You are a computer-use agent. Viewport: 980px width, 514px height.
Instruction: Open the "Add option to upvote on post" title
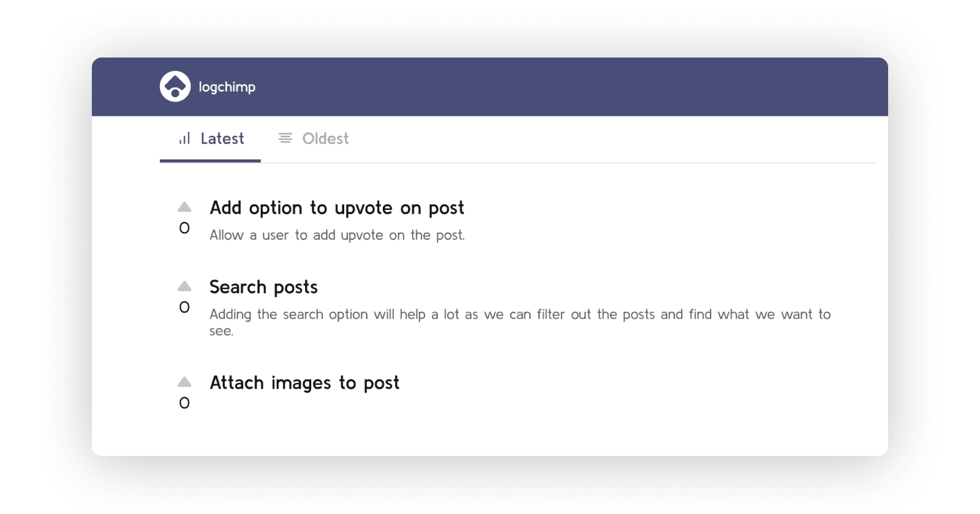pyautogui.click(x=337, y=208)
